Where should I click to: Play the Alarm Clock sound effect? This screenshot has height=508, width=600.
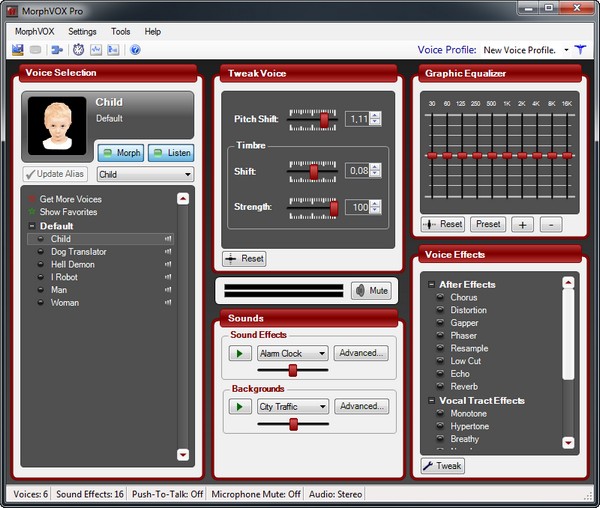tap(240, 353)
